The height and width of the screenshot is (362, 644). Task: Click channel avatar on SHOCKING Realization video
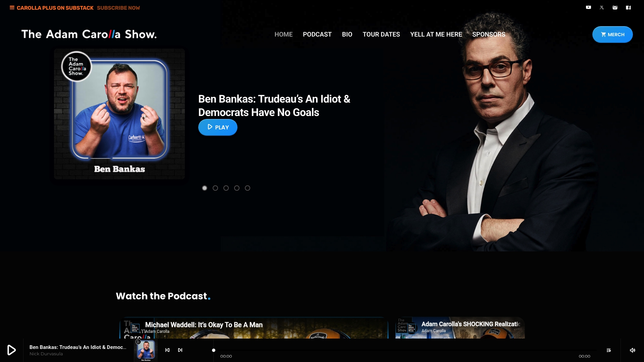[x=411, y=328]
